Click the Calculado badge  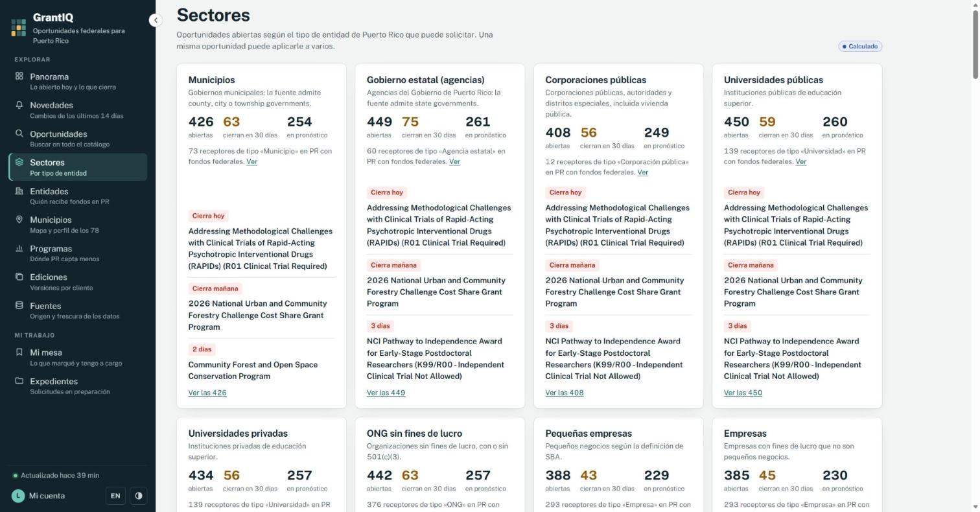pos(860,46)
